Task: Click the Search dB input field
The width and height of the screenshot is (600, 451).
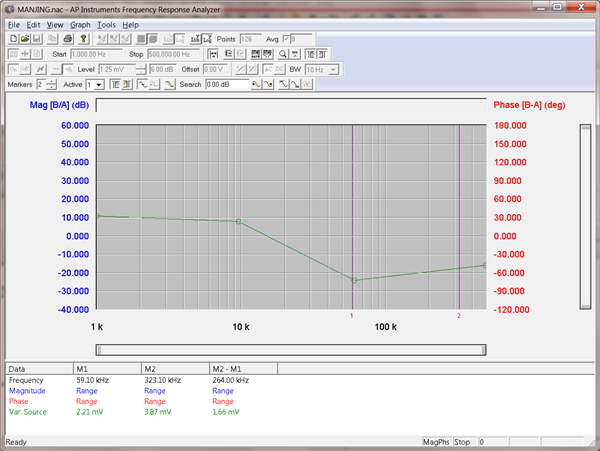Action: 226,85
